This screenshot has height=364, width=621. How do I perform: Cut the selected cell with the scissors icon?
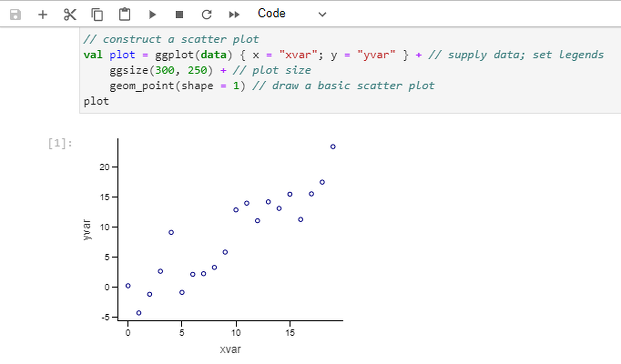(x=70, y=15)
